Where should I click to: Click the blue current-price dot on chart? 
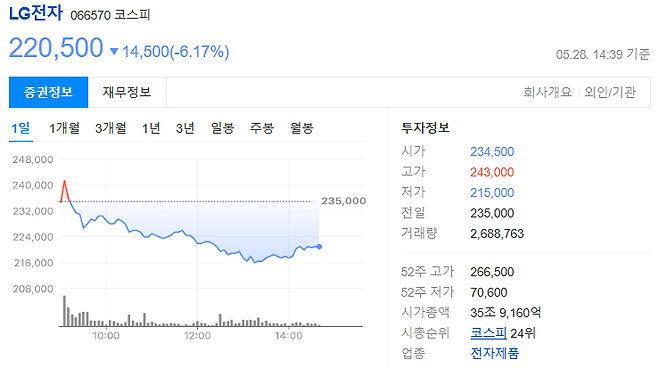319,247
